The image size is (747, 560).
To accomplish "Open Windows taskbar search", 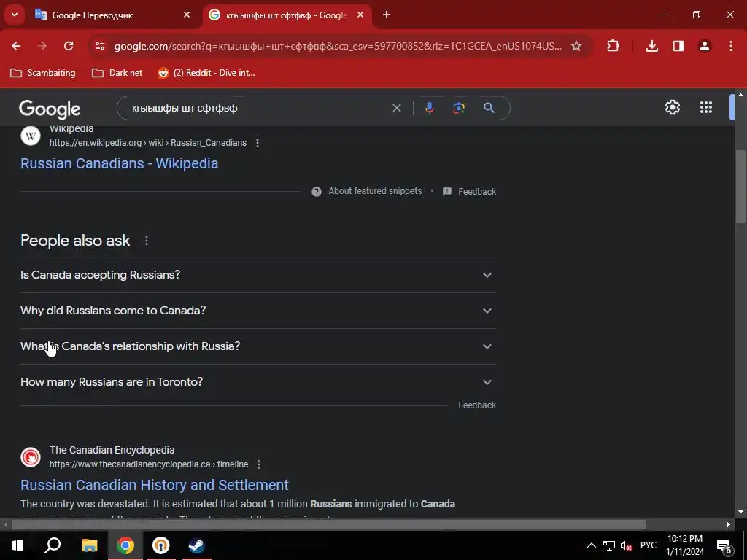I will (x=53, y=545).
